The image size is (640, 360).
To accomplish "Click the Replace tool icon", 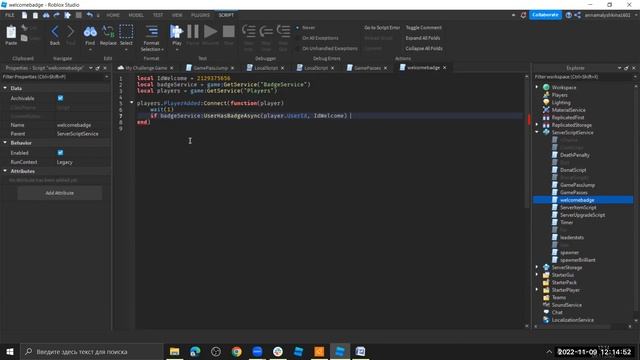I will (108, 32).
